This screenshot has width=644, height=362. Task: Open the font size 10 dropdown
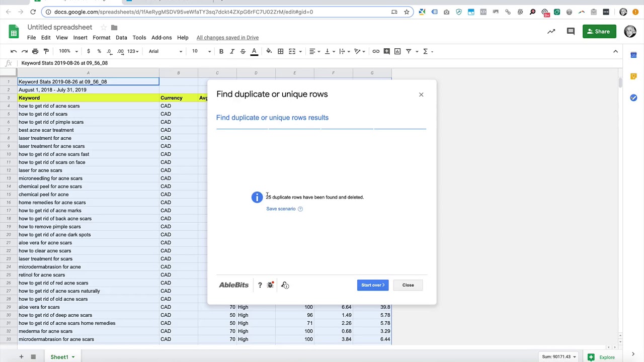coord(200,51)
